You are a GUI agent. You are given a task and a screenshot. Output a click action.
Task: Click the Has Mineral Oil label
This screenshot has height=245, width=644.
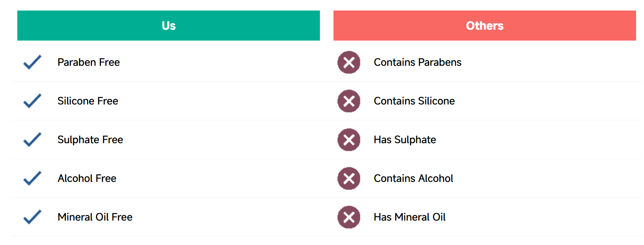410,217
